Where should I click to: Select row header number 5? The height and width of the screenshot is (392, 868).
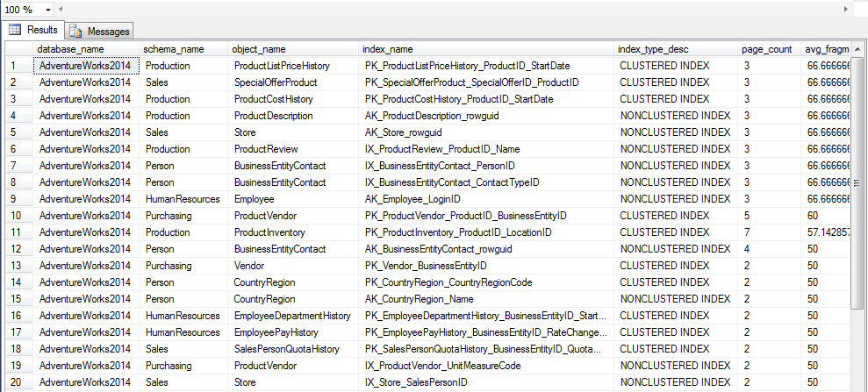[x=19, y=132]
